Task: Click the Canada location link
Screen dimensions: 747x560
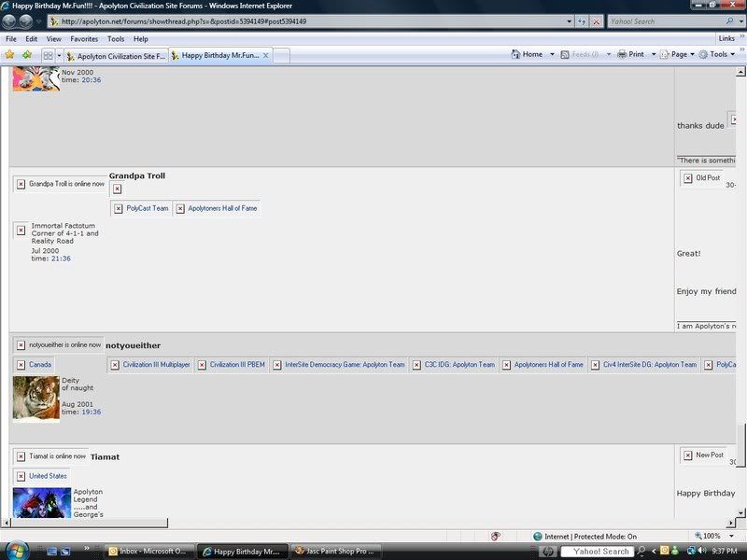Action: pyautogui.click(x=40, y=365)
